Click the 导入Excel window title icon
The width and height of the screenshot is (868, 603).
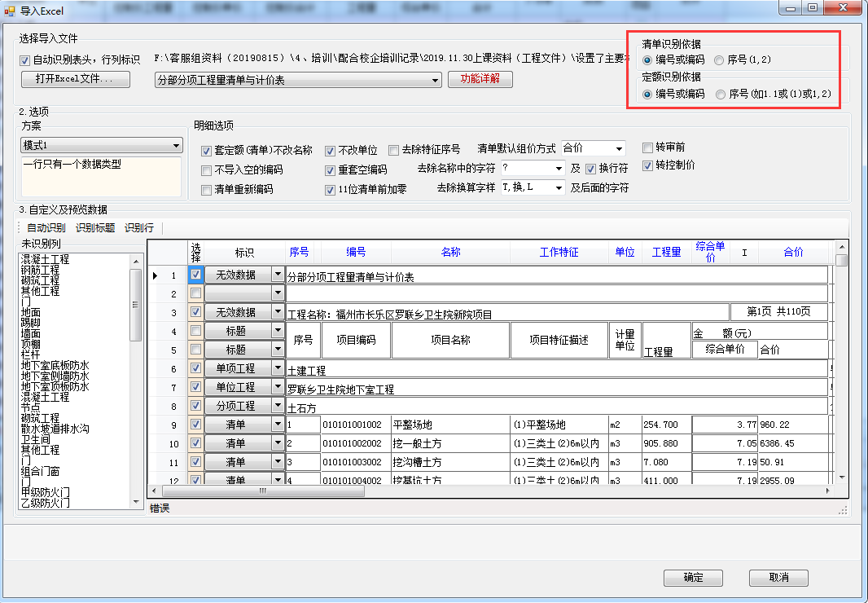10,9
